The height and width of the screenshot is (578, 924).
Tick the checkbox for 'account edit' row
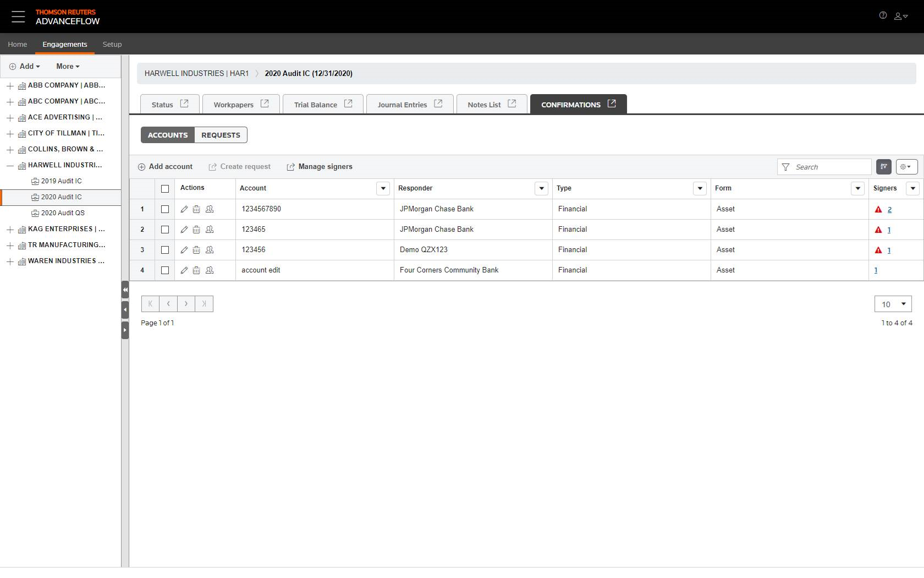click(x=165, y=270)
